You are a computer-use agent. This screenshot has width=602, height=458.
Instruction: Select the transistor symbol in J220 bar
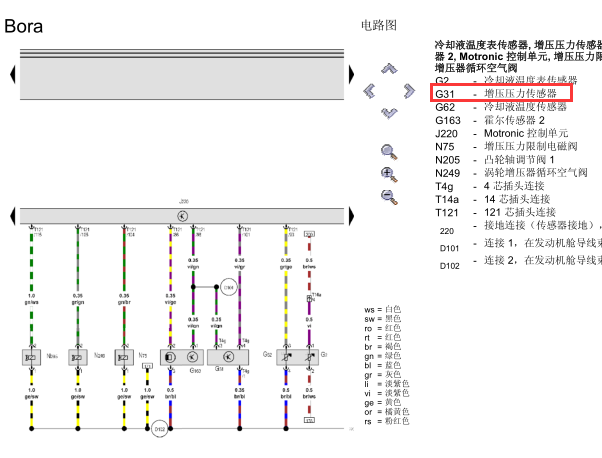[182, 216]
